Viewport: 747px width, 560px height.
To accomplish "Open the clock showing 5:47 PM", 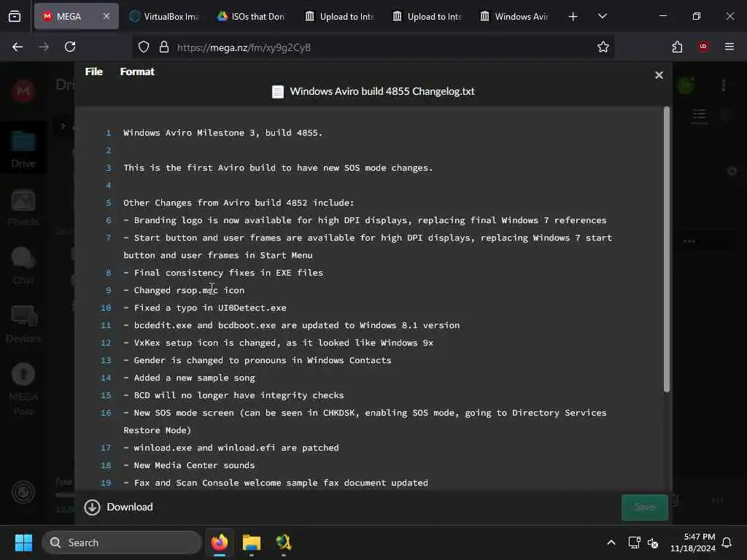I will coord(693,542).
